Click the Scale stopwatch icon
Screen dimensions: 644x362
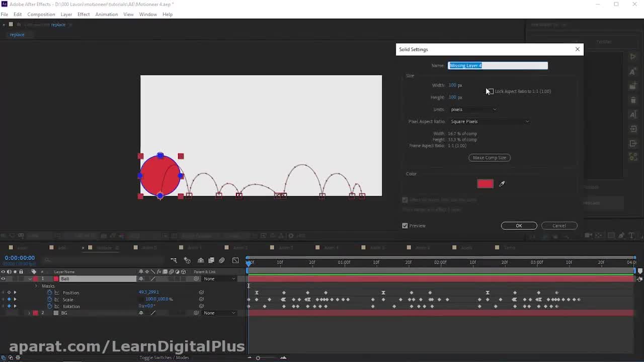tap(50, 300)
